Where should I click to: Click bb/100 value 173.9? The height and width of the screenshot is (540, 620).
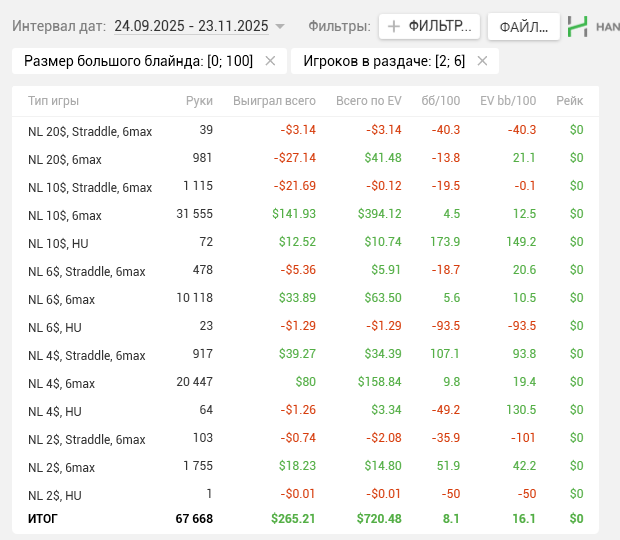pos(445,242)
